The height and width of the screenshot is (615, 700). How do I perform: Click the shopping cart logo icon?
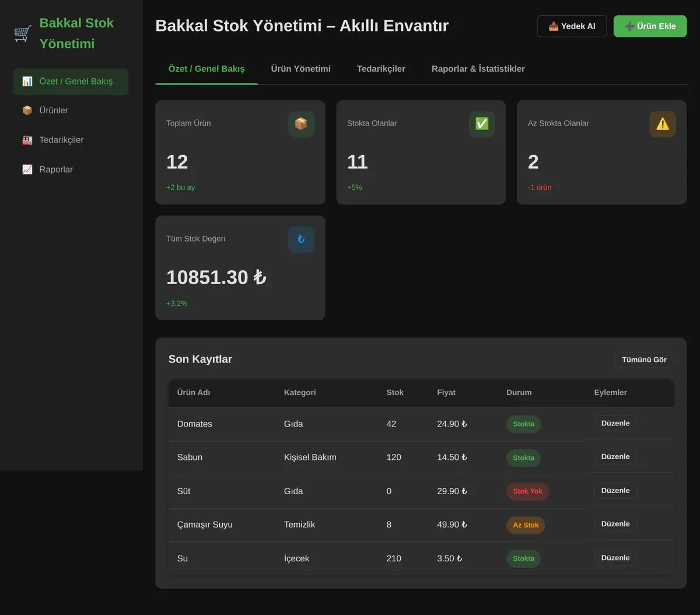pos(23,33)
